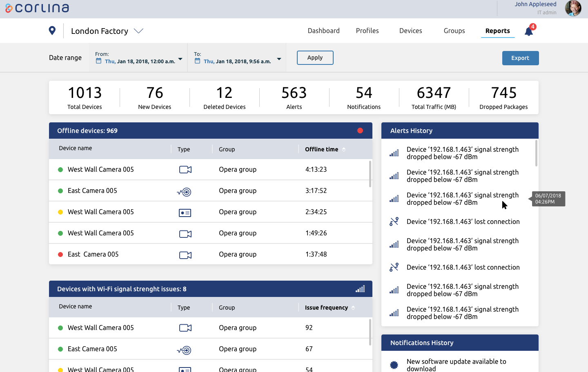The image size is (588, 372).
Task: Click East Camera 005 with frequency 67
Action: (x=92, y=349)
